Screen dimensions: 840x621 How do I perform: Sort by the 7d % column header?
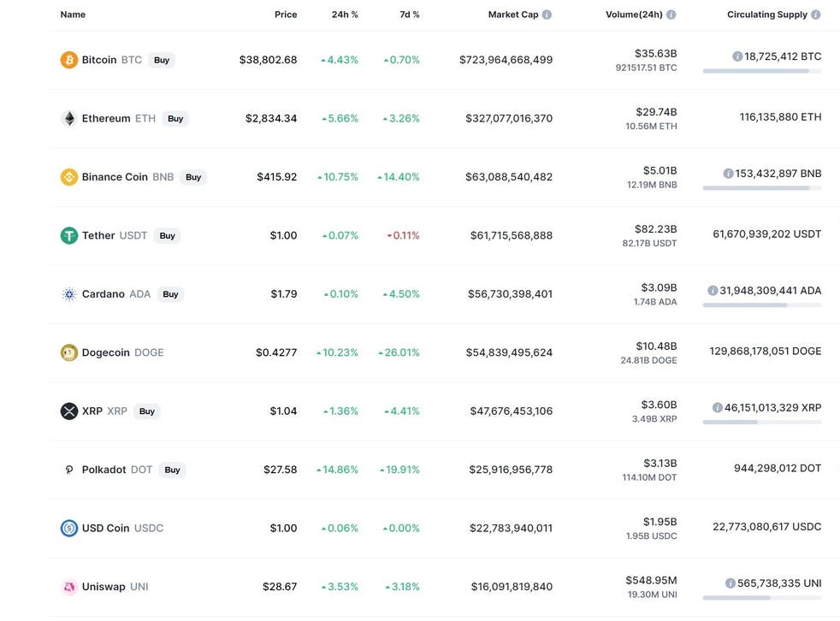pyautogui.click(x=409, y=15)
